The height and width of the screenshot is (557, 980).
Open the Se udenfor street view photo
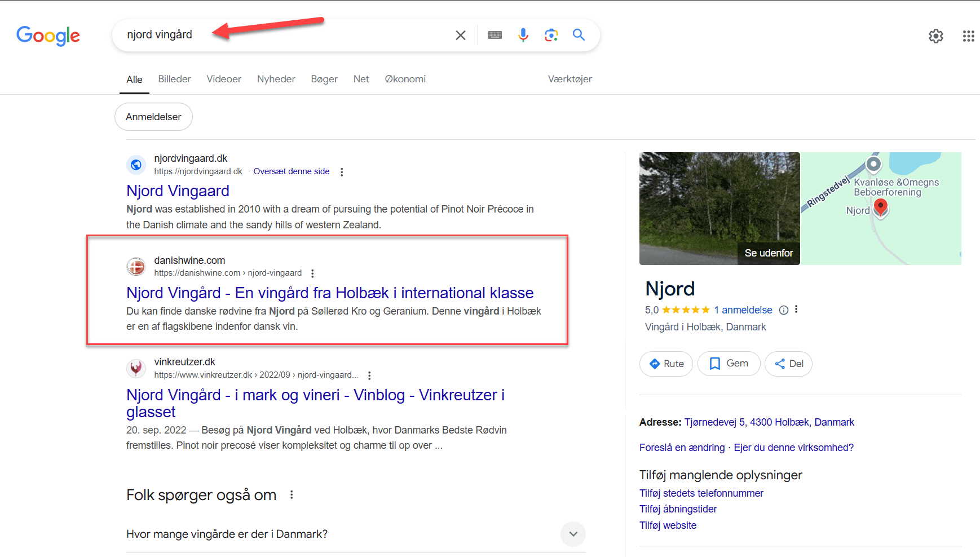(x=719, y=209)
